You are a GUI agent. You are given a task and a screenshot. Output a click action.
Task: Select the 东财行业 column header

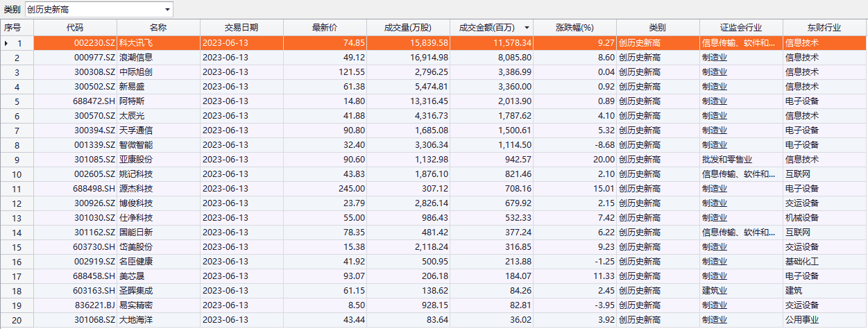(824, 28)
